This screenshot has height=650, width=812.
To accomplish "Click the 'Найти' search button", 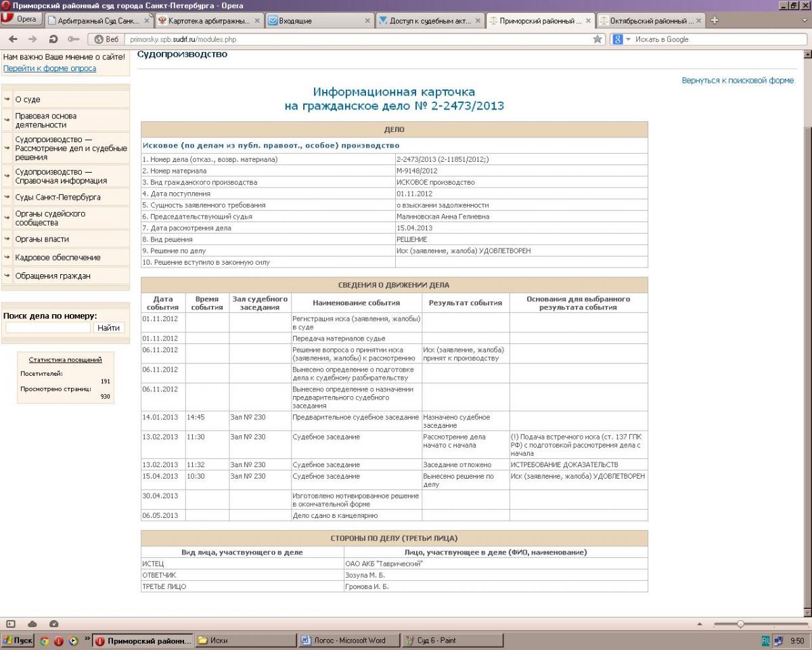I will tap(108, 328).
